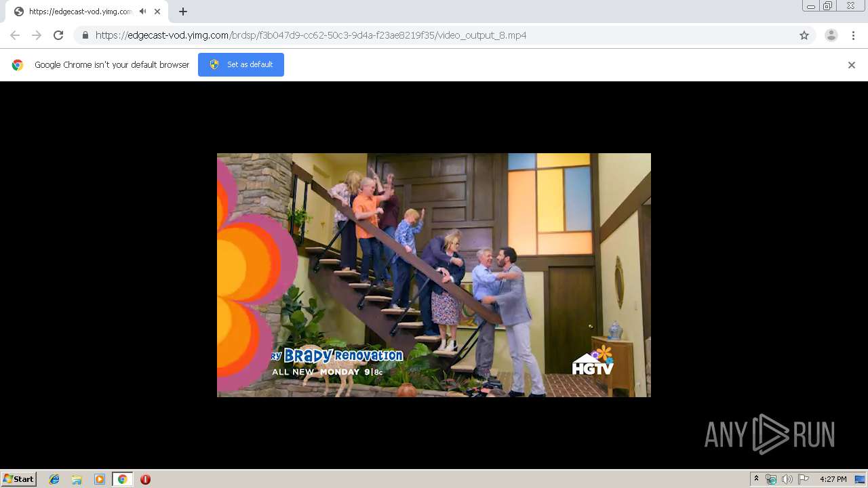
Task: Click the address bar URL
Action: (311, 35)
